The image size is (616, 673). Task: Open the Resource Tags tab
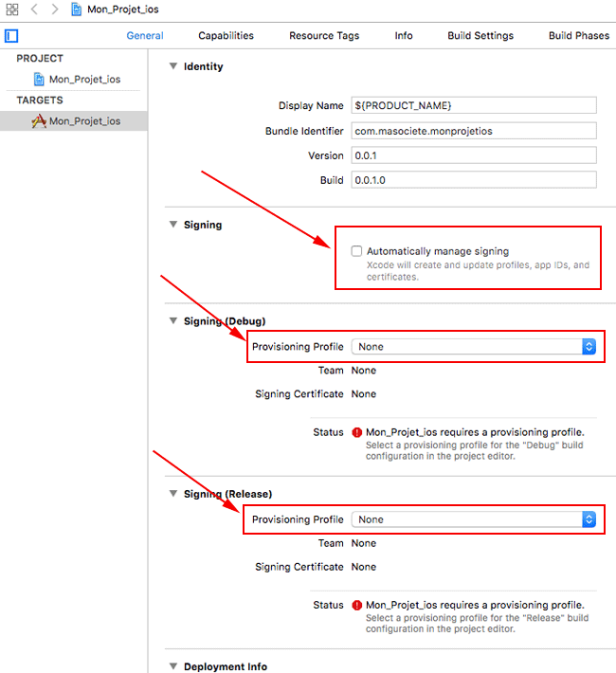(324, 36)
